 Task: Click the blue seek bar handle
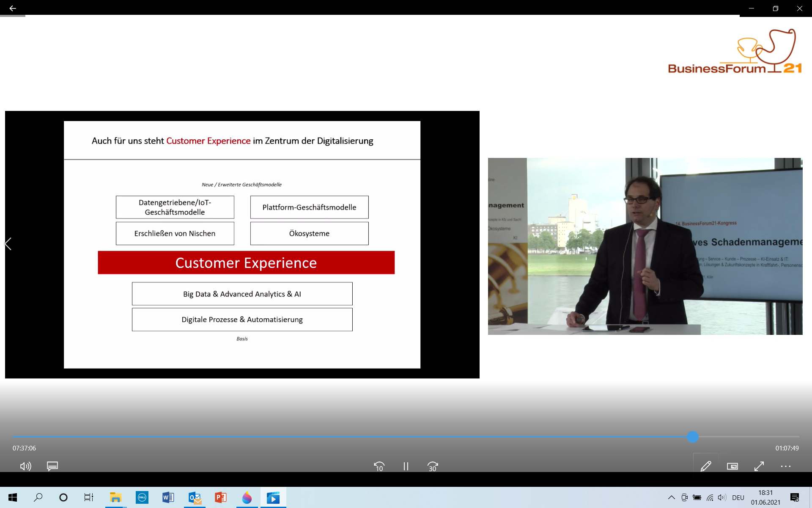pyautogui.click(x=692, y=436)
